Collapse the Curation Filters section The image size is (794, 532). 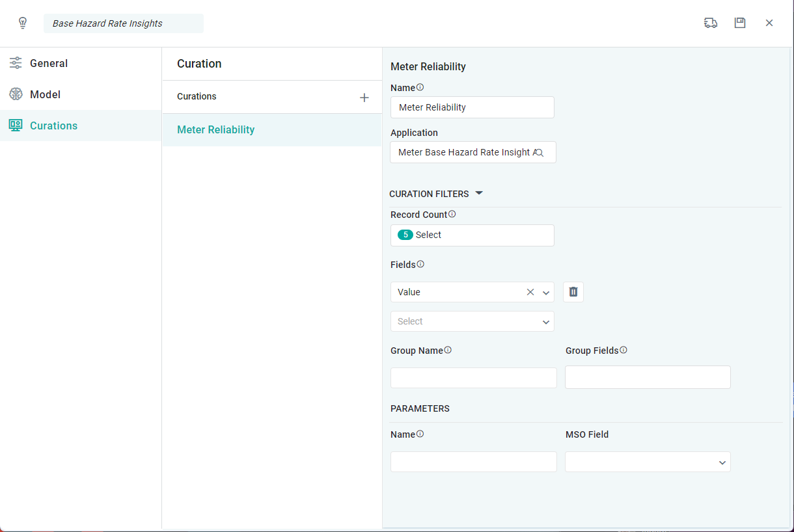(x=479, y=193)
